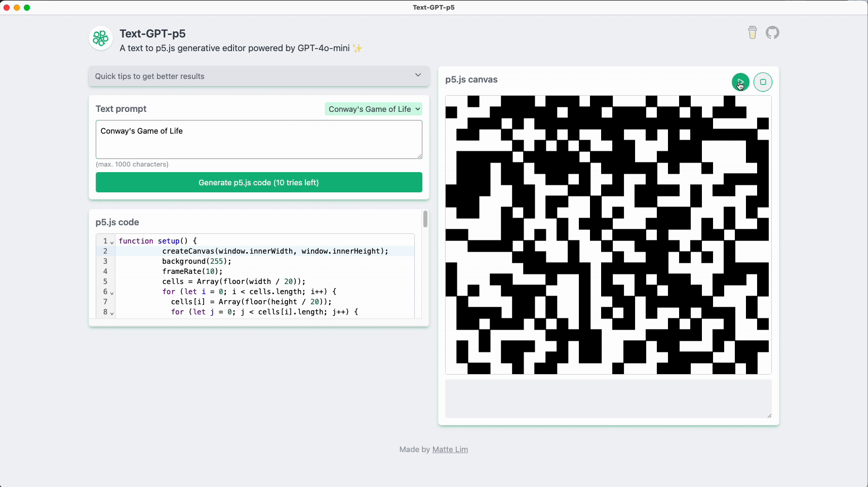Click the Text prompt label
The height and width of the screenshot is (487, 868).
121,109
